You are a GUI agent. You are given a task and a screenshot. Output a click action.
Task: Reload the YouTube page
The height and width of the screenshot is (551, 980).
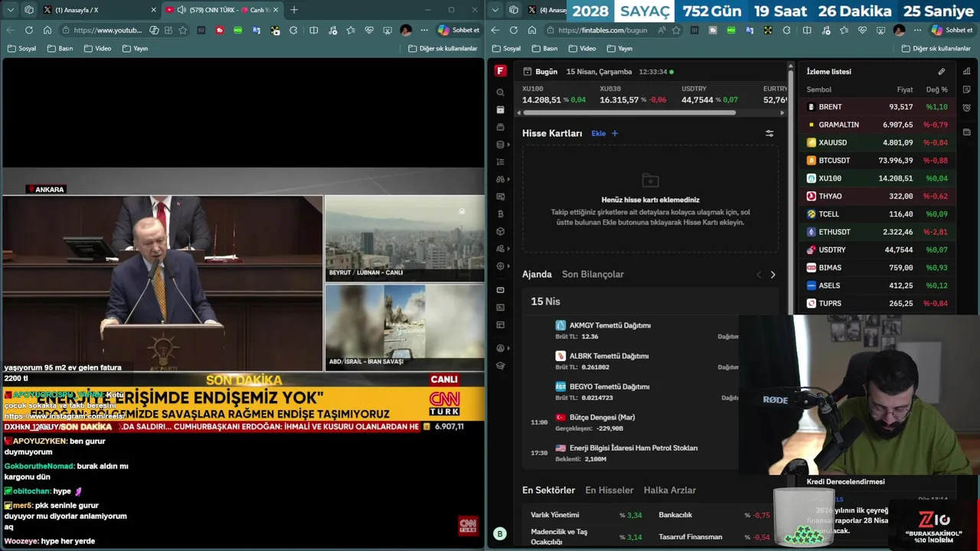(29, 31)
